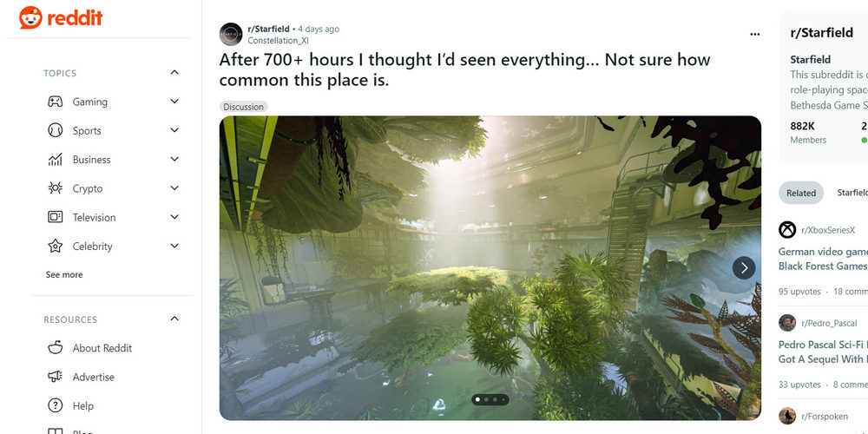Open the About Reddit menu item

tap(102, 348)
